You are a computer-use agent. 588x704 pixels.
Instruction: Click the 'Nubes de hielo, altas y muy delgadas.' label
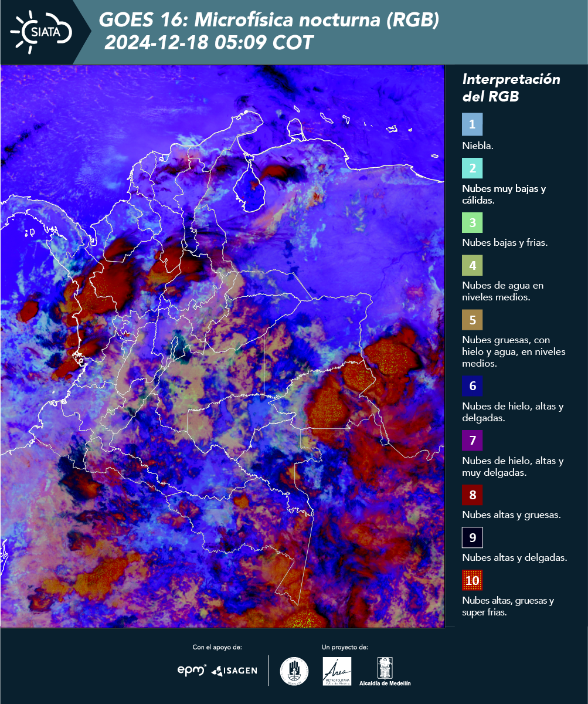[x=513, y=466]
